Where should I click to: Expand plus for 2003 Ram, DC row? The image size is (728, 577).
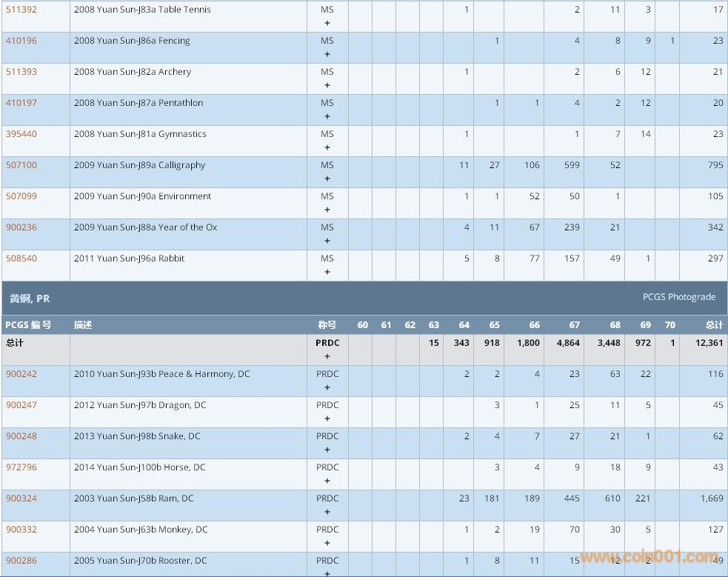click(327, 512)
